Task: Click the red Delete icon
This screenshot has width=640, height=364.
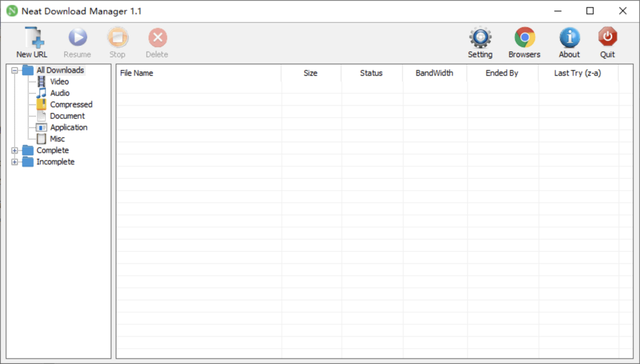Action: pos(158,38)
